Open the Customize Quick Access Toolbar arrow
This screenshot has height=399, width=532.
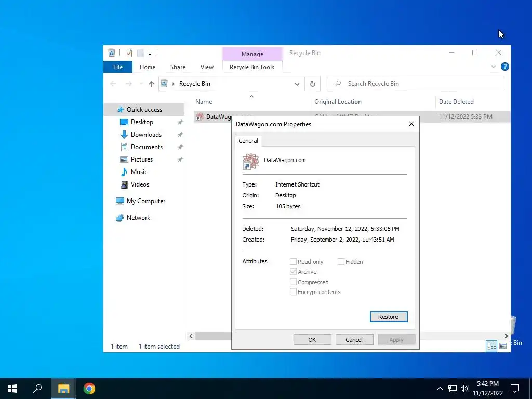(150, 54)
